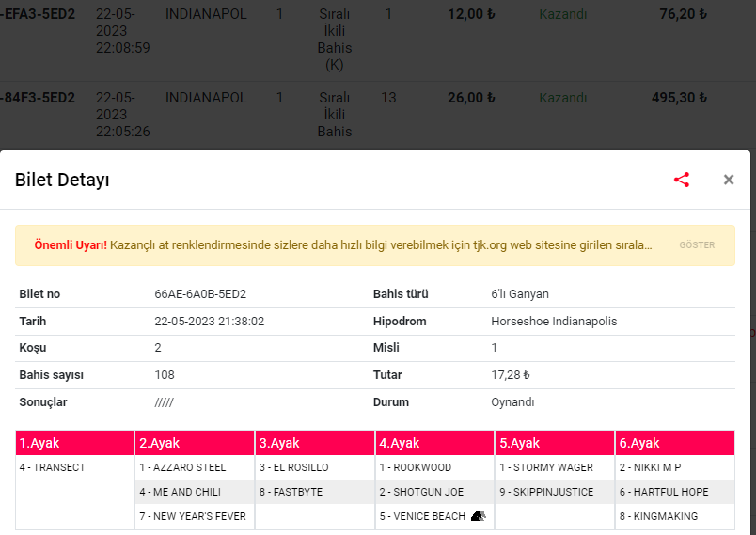Screen dimensions: 756x535
Task: Select the 2.Ayak column header
Action: click(195, 443)
